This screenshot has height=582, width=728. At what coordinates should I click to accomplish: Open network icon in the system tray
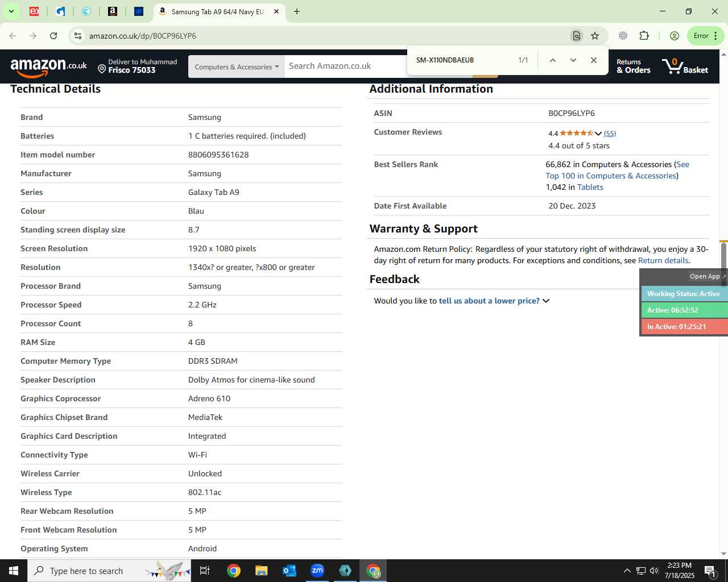coord(641,571)
